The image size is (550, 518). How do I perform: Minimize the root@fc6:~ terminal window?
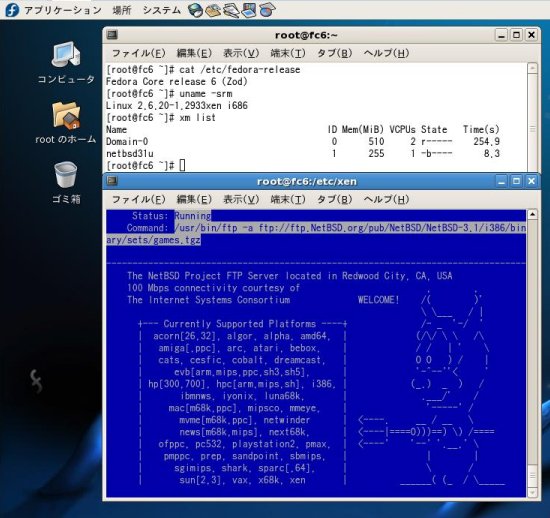pyautogui.click(x=501, y=35)
